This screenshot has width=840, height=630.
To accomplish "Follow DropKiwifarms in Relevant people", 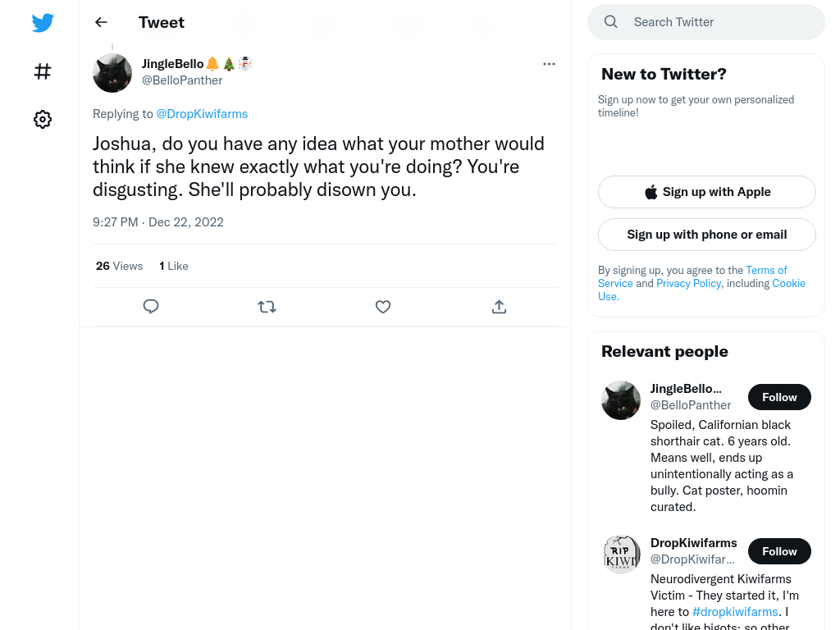I will tap(779, 551).
